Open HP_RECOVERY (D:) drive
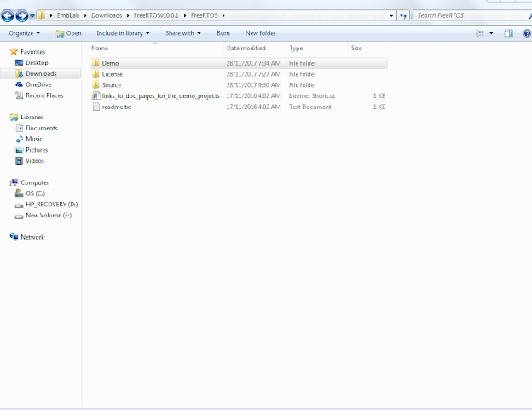The height and width of the screenshot is (410, 532). coord(51,205)
